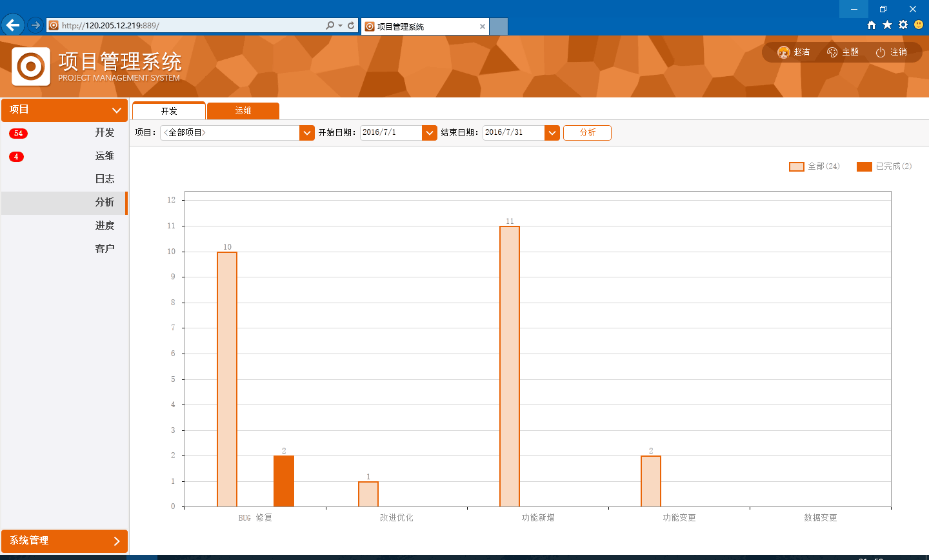Click the 功能新增 bar with value 11

tap(510, 366)
